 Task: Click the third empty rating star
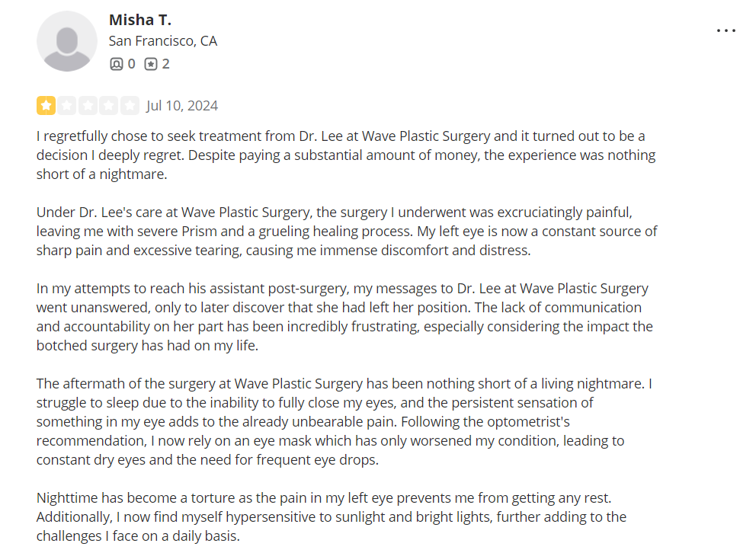(88, 105)
